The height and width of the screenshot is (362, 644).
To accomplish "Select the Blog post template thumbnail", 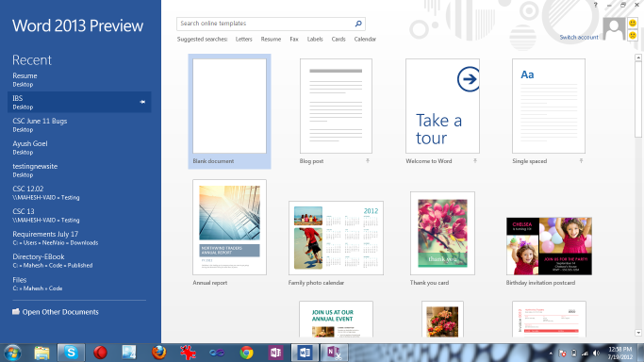I will 336,106.
